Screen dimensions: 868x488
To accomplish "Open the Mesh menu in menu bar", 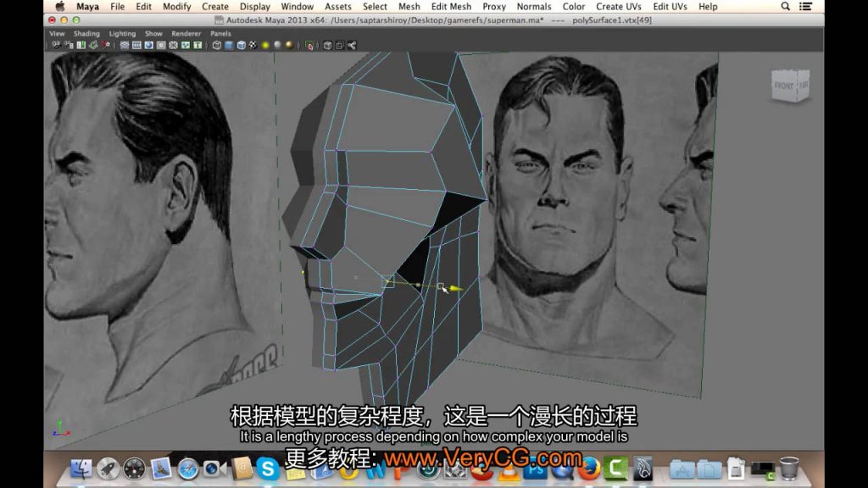I will (x=409, y=7).
